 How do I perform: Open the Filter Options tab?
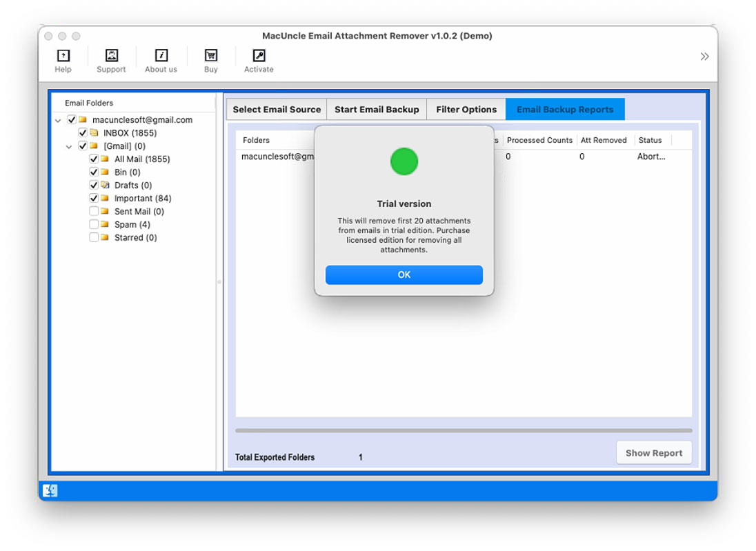coord(466,109)
